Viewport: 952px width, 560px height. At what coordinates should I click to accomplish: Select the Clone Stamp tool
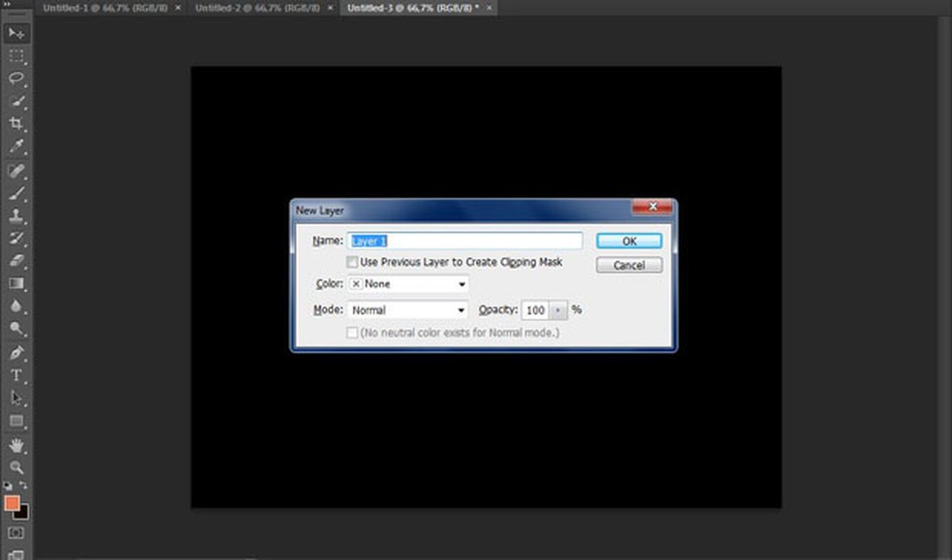(16, 216)
